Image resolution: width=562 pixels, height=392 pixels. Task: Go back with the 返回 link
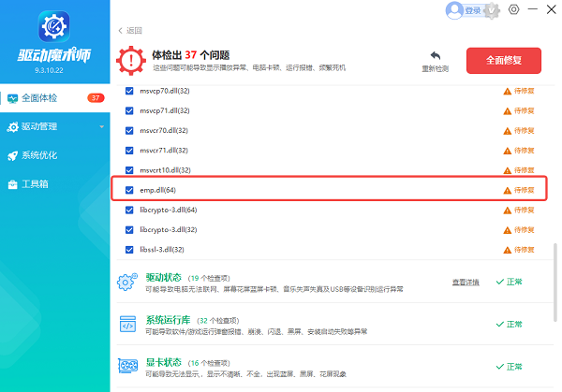(130, 31)
